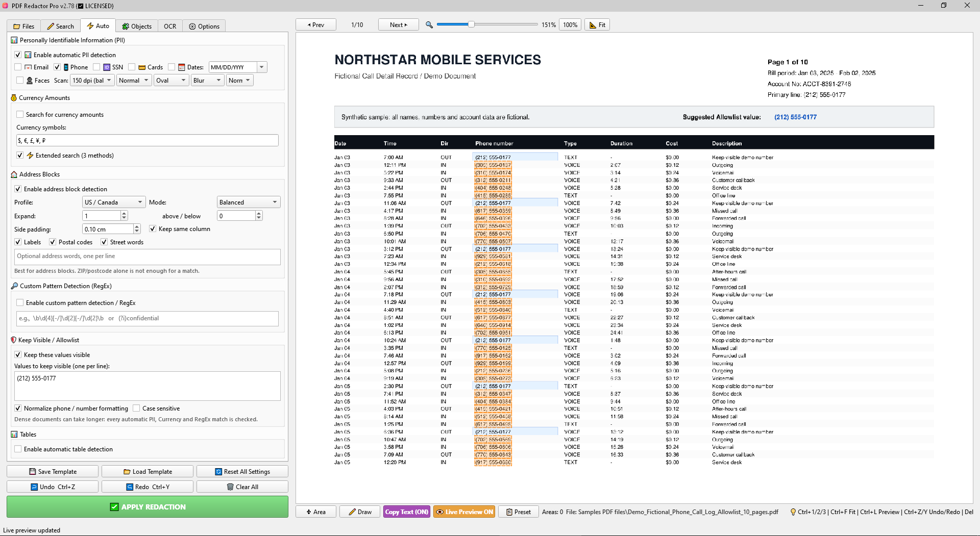Check Enable automatic table detection
980x536 pixels.
pos(18,449)
